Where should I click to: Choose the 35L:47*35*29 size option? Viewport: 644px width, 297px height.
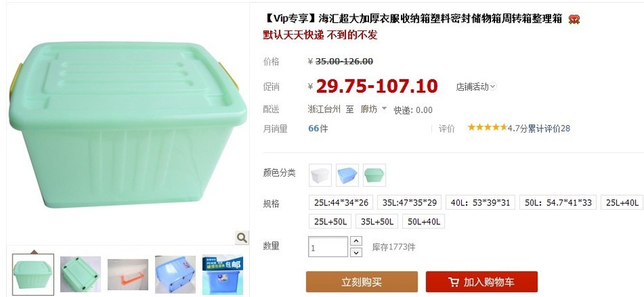(x=409, y=203)
